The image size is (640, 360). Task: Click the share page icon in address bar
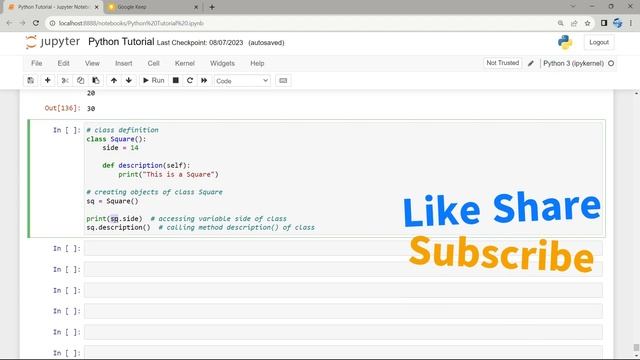(574, 23)
